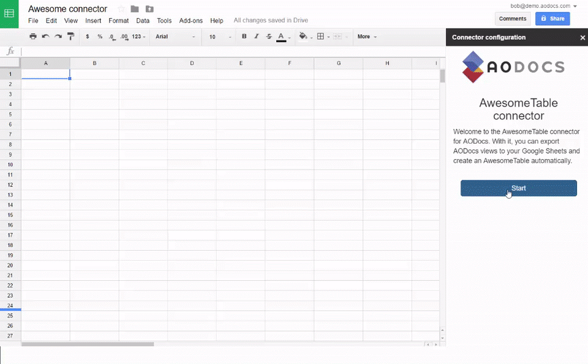
Task: Click the horizontal scroll right arrow
Action: (435, 344)
